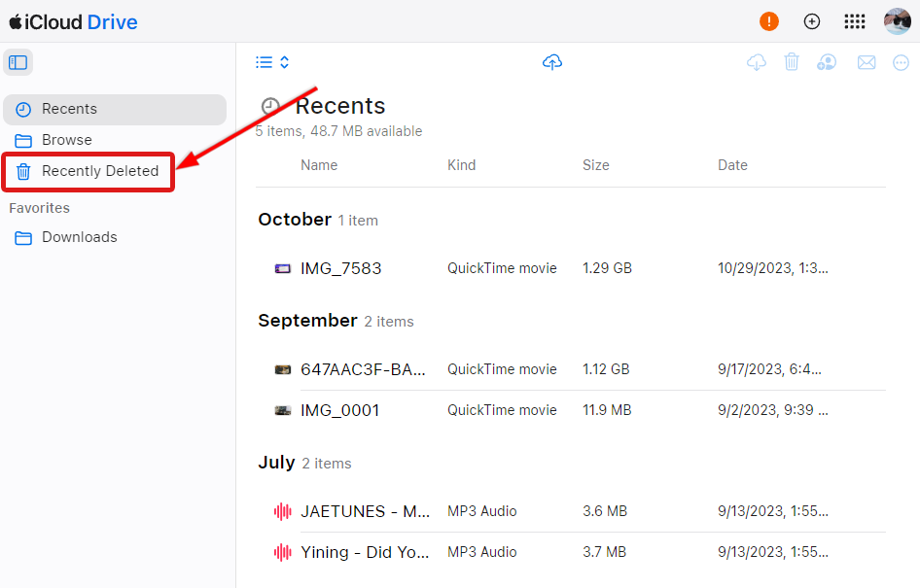
Task: Sort by the Name column header
Action: click(x=319, y=165)
